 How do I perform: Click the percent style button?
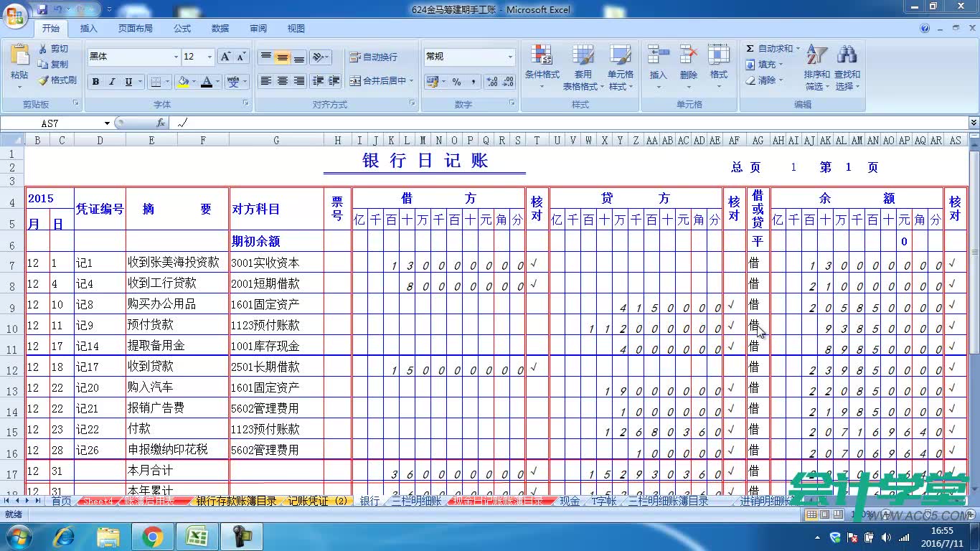click(x=456, y=82)
